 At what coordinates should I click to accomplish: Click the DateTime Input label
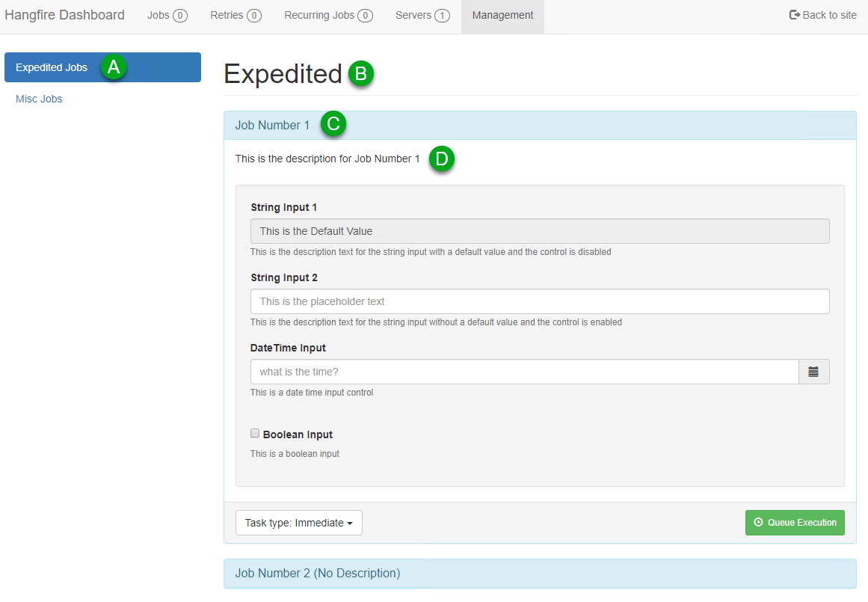tap(288, 348)
